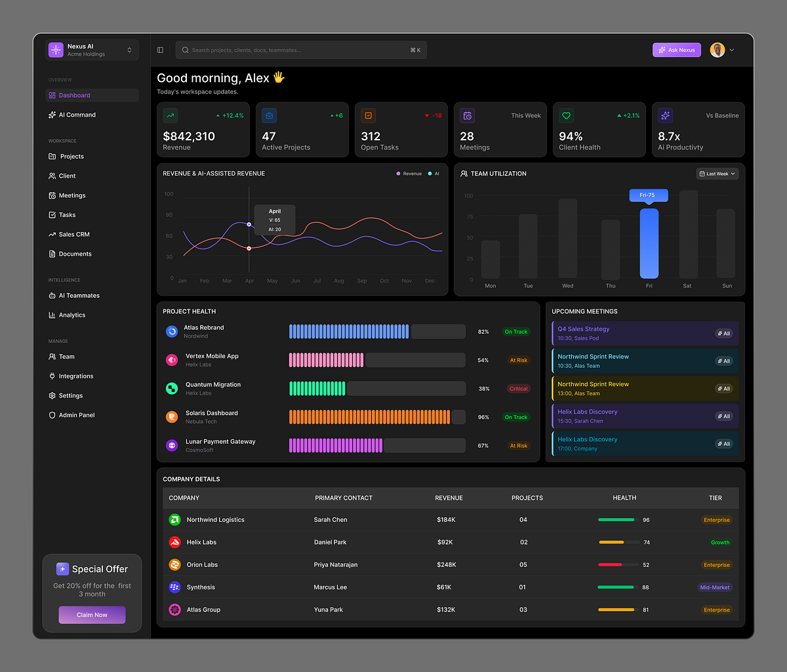Click the Orion Labs health bar

(x=619, y=564)
